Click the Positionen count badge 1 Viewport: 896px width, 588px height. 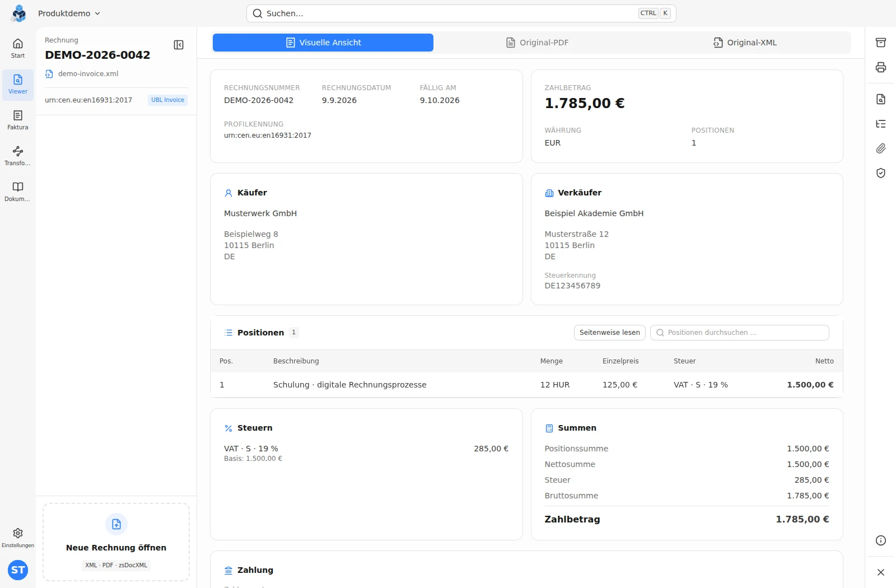(x=294, y=333)
